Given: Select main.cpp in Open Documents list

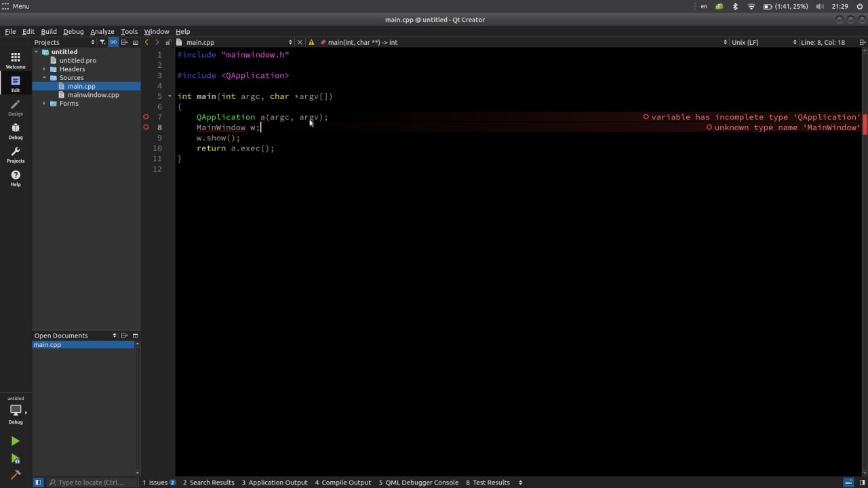Looking at the screenshot, I should coord(83,345).
